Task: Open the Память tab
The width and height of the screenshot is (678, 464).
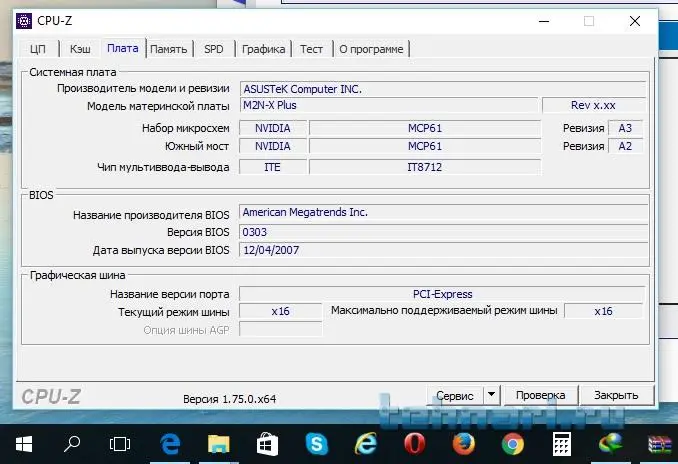Action: [169, 49]
